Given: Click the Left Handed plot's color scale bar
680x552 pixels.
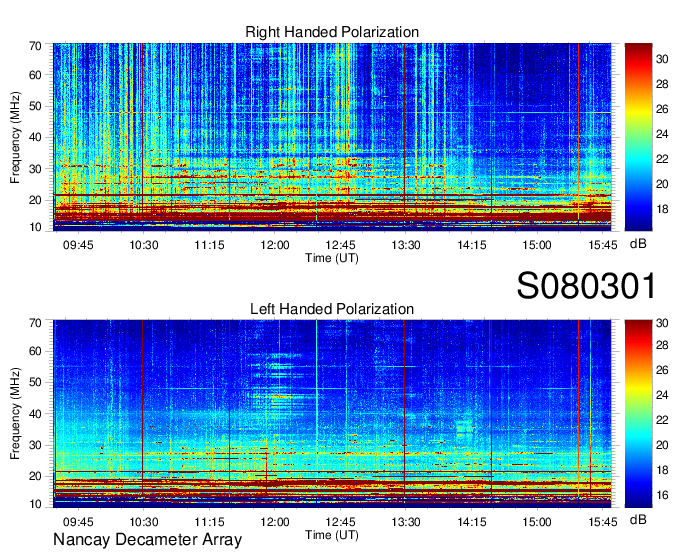Looking at the screenshot, I should coord(638,414).
